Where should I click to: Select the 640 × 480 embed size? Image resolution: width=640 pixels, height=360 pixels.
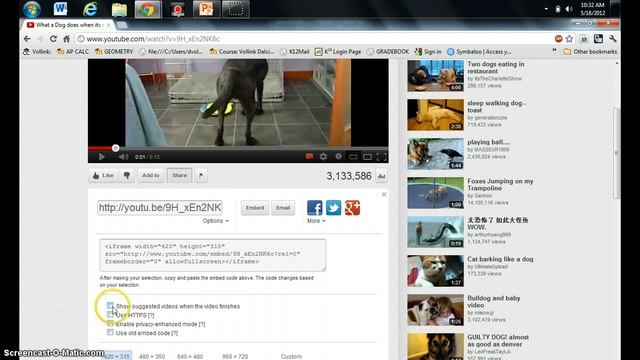[190, 356]
